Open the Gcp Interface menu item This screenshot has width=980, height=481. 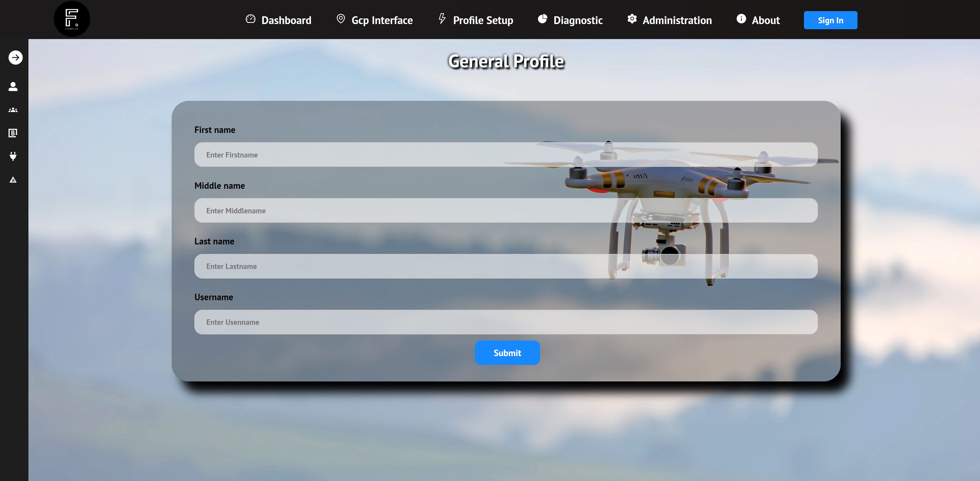point(382,20)
